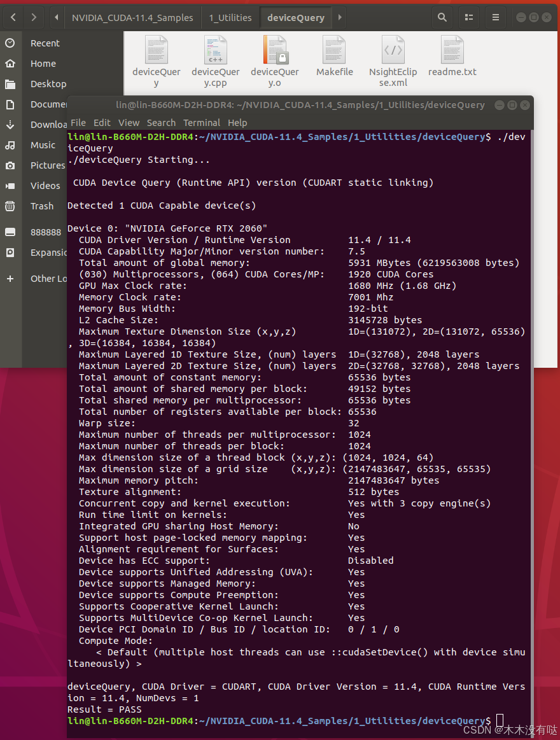The image size is (560, 740).
Task: Click the Music note icon
Action: (10, 145)
